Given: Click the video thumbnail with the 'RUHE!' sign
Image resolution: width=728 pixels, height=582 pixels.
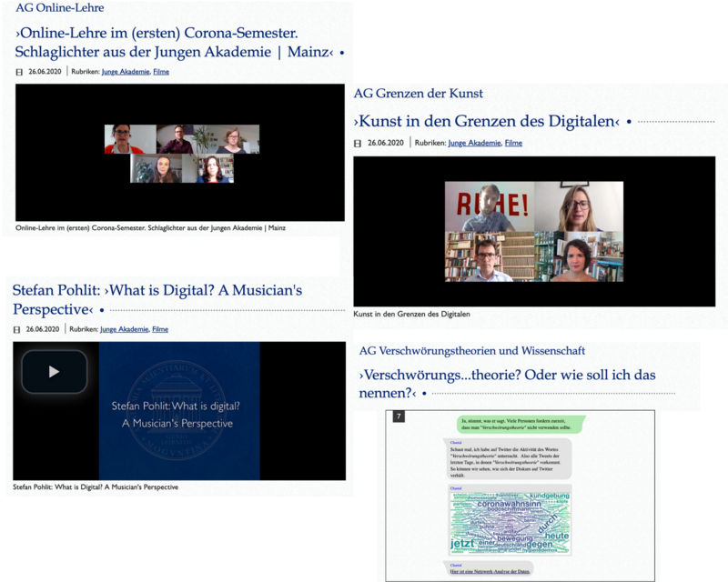Looking at the screenshot, I should click(533, 231).
